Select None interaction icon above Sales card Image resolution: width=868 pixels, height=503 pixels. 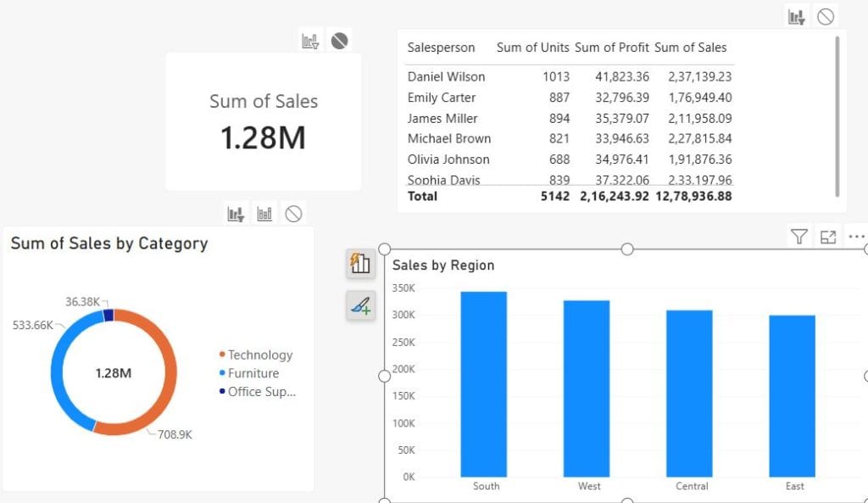tap(339, 41)
